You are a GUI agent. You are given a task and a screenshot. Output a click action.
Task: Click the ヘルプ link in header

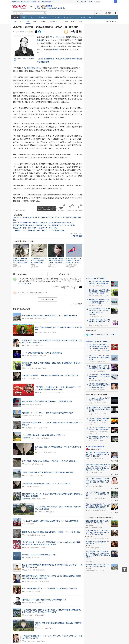[x=90, y=2]
